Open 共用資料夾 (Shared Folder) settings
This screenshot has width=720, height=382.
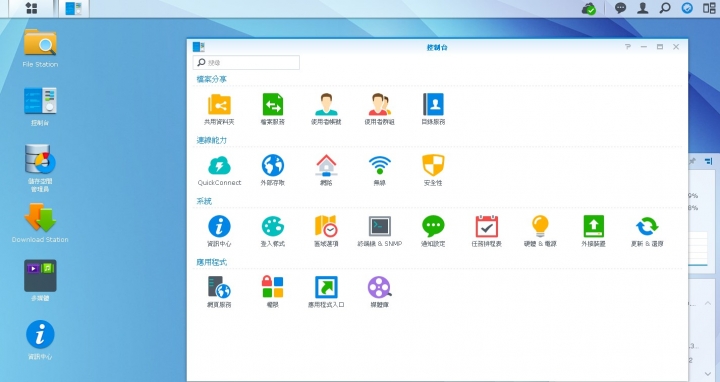pos(219,105)
